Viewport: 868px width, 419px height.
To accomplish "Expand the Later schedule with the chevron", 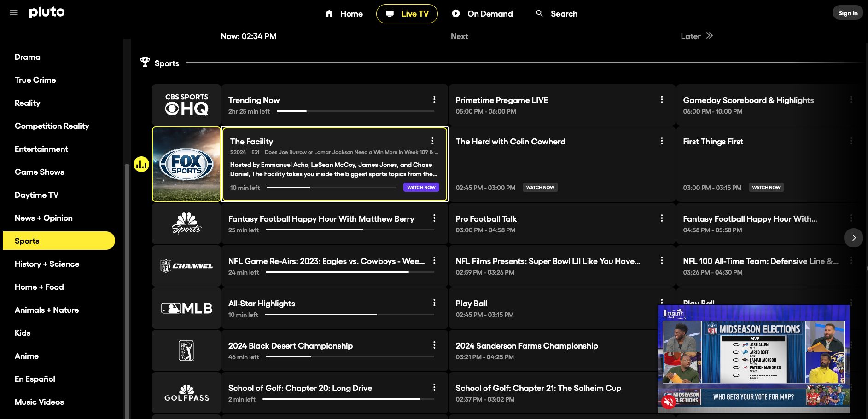I will pyautogui.click(x=709, y=36).
